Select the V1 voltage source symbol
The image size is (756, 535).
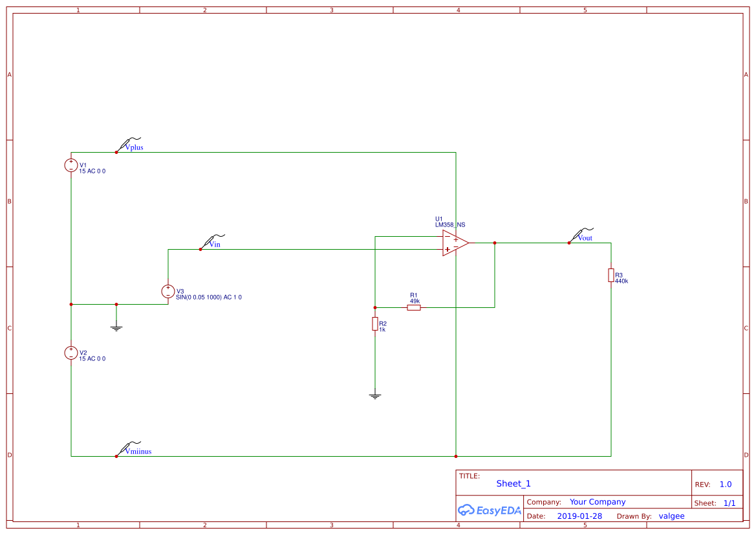pyautogui.click(x=71, y=165)
